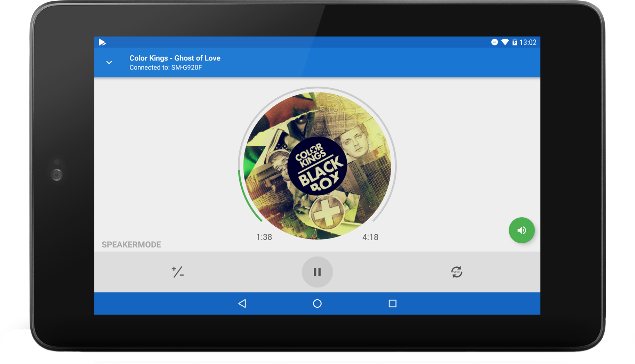Screen dimensions: 635x364
Task: Click the SPEAKERMODE label
Action: (x=131, y=245)
